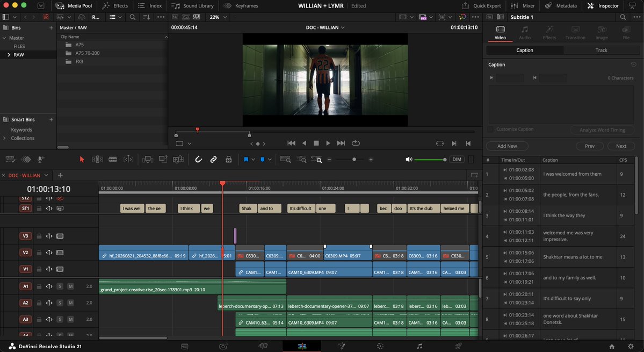Go to first frame in viewer
This screenshot has width=644, height=352.
click(x=291, y=143)
